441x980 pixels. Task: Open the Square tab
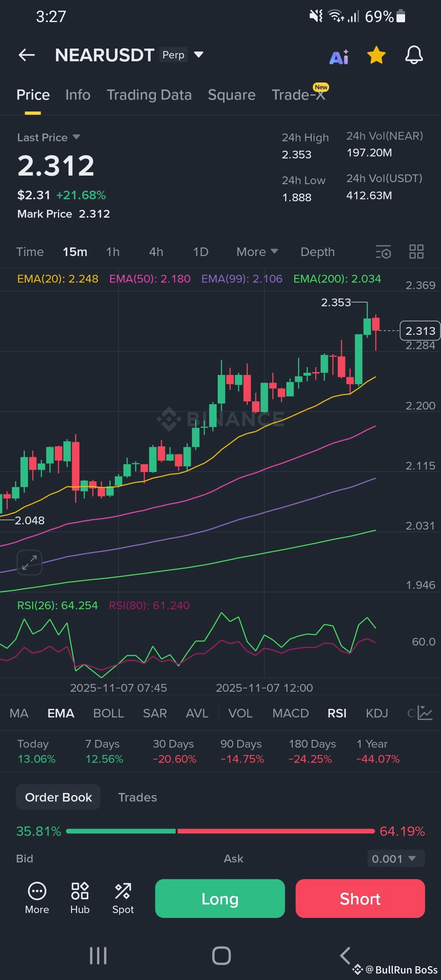tap(232, 95)
